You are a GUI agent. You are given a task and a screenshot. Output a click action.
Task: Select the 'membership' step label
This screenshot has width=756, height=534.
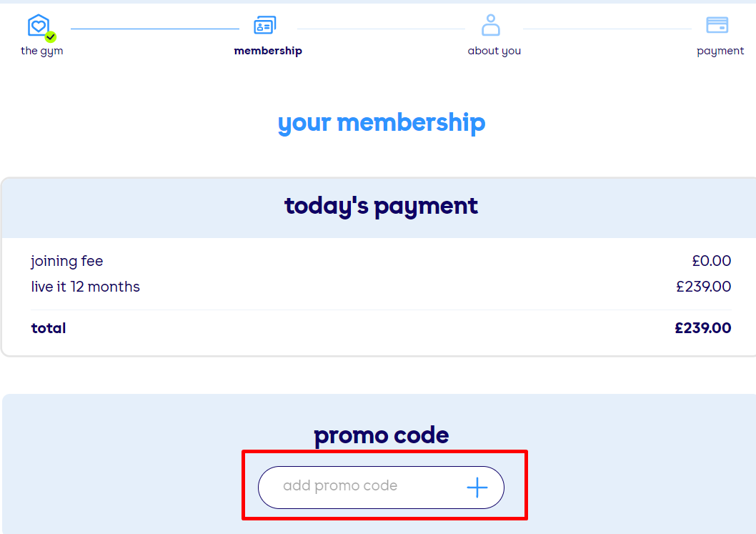[268, 50]
